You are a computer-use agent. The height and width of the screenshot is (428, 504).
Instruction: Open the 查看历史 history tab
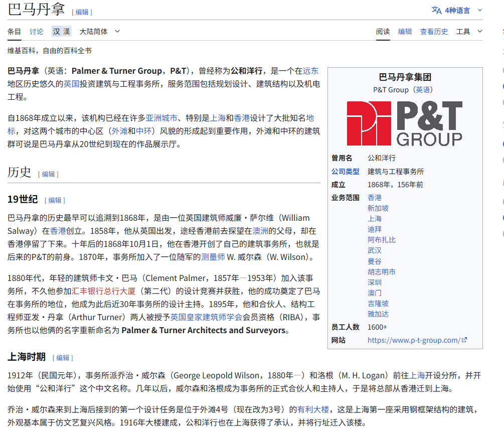(x=434, y=31)
